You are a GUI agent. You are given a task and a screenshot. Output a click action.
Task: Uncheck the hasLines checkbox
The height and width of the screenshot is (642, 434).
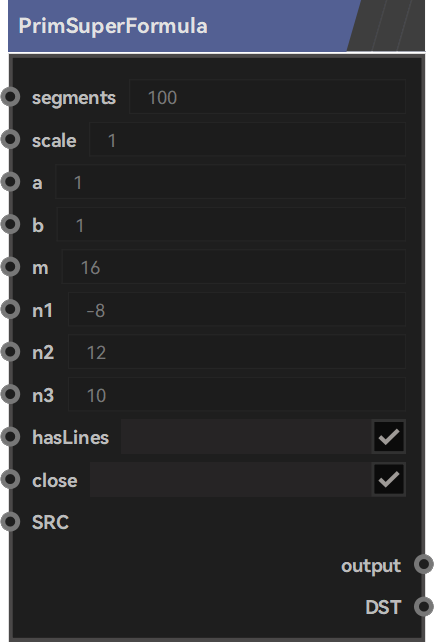(x=389, y=436)
